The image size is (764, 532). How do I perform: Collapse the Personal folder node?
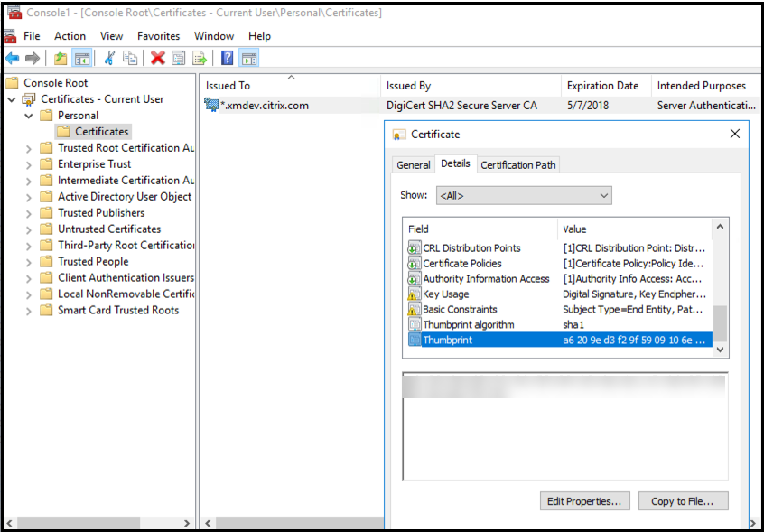(29, 116)
